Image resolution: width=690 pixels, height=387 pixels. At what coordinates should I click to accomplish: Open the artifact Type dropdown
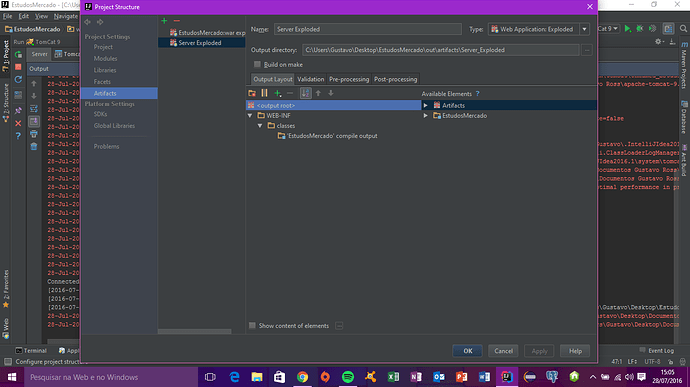(584, 29)
